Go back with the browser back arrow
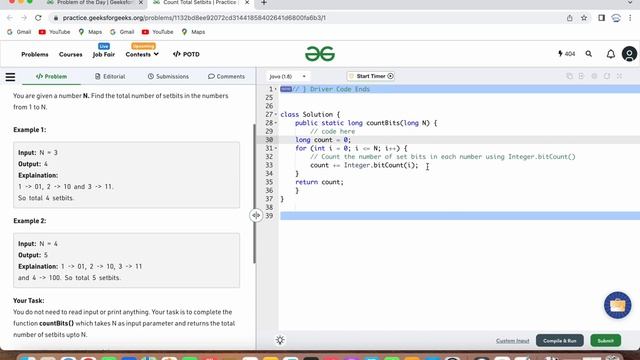Screen dimensions: 640x360 click(x=10, y=18)
